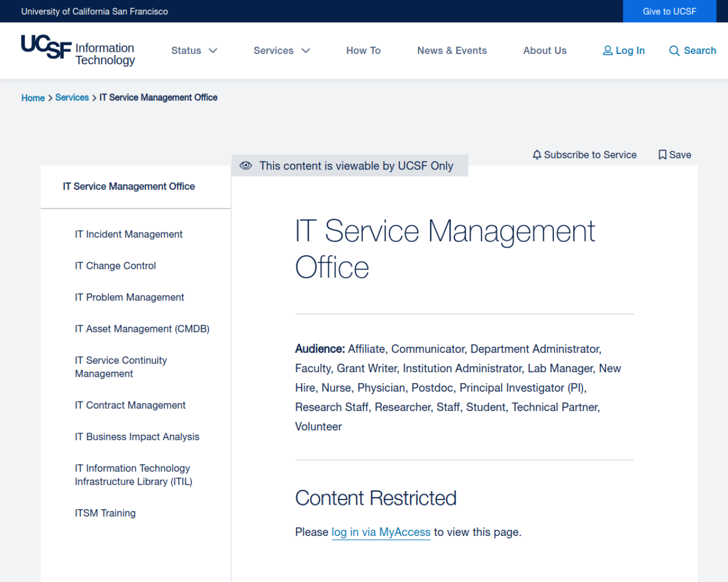Open IT Business Impact Analysis sidebar link
The image size is (728, 582).
click(137, 436)
